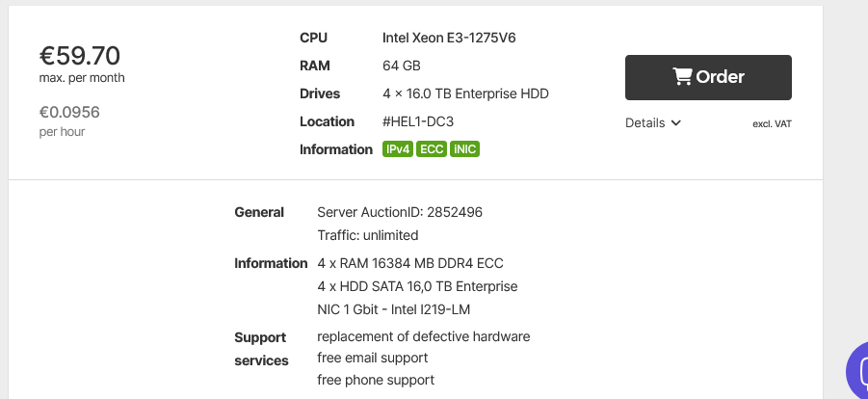Click the green iNIC badge
The height and width of the screenshot is (399, 868).
click(x=464, y=149)
